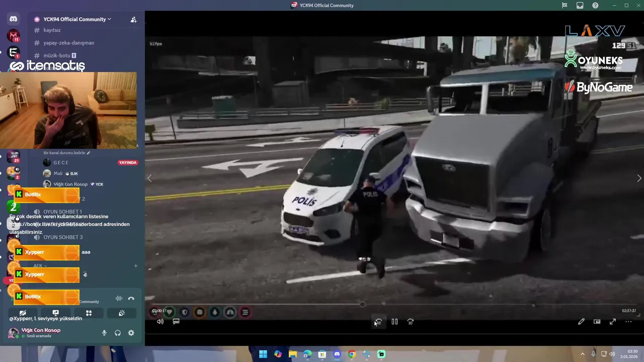Select user Mali in voice channel

[x=58, y=173]
